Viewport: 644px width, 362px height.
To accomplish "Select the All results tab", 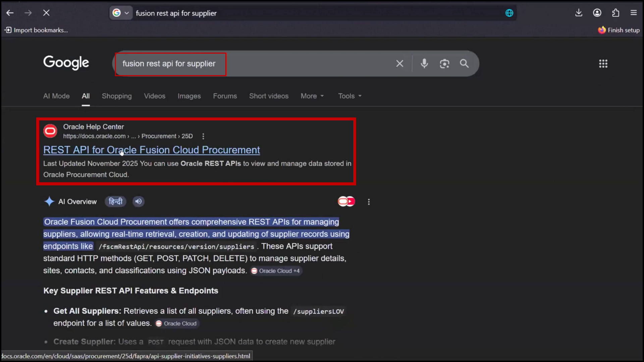I will point(86,96).
